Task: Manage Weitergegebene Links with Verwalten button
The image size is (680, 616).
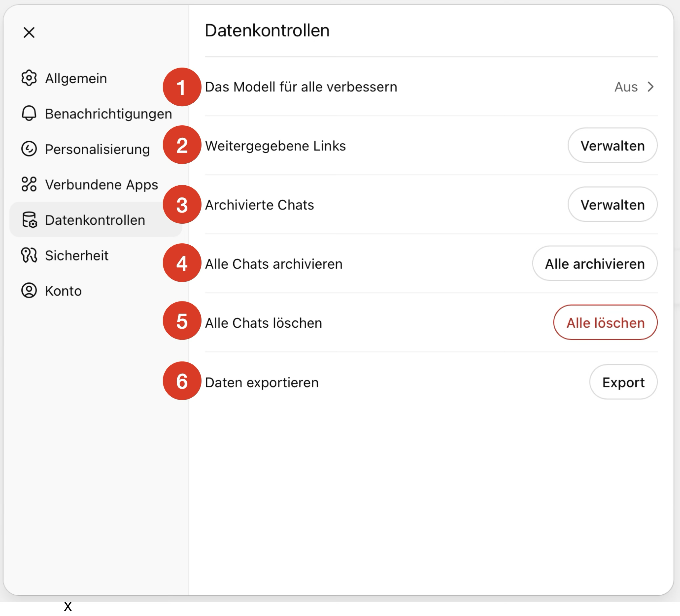Action: pos(612,146)
